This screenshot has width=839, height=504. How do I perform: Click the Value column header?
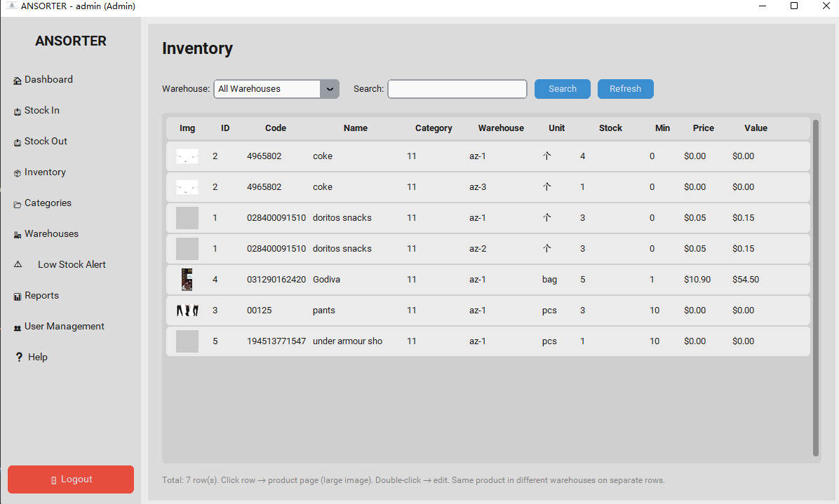[x=756, y=128]
